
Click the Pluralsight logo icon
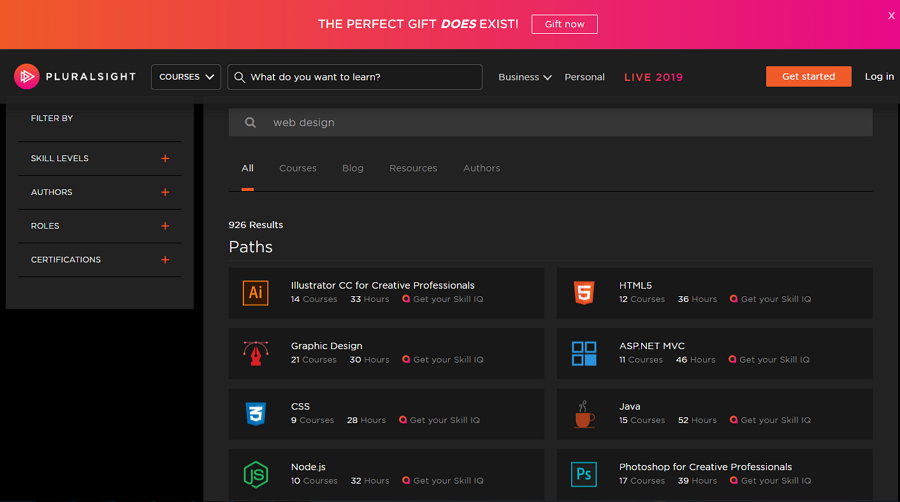(26, 76)
